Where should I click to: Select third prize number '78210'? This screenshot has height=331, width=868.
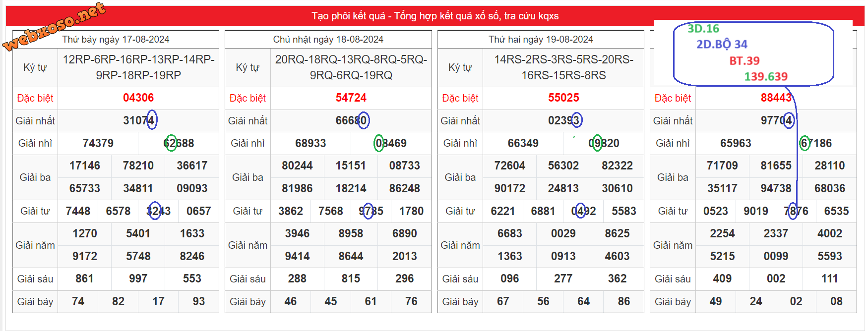point(138,165)
